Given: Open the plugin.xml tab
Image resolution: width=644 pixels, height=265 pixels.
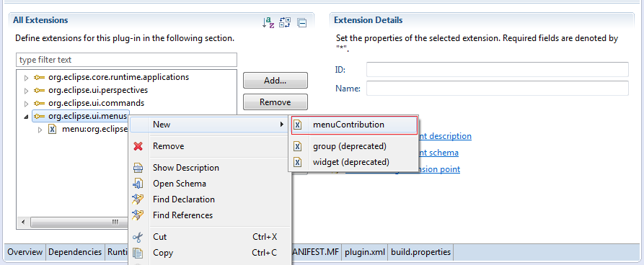Looking at the screenshot, I should tap(365, 252).
